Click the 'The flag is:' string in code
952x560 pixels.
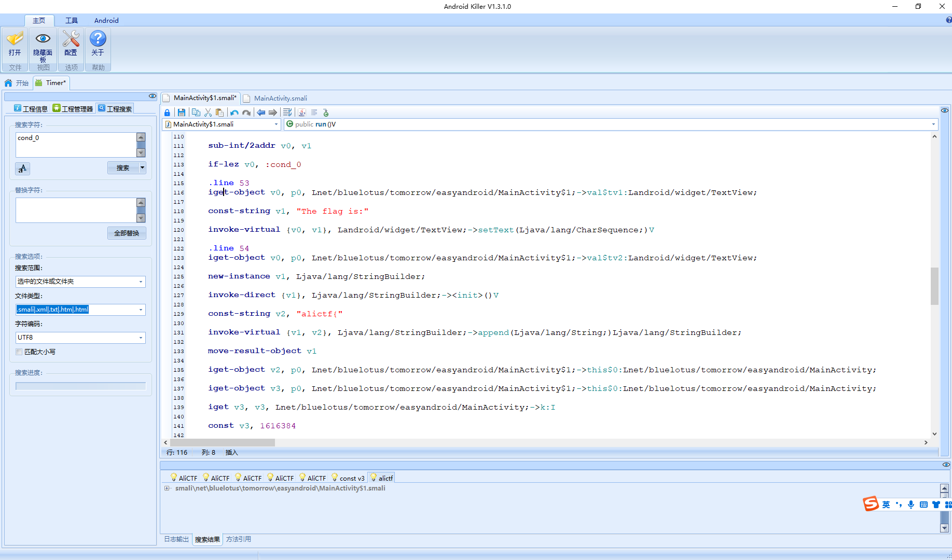click(x=332, y=211)
